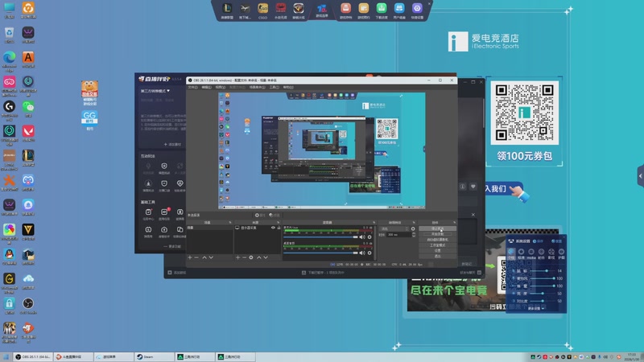
Task: Move the selected source up in OBS
Action: coord(258,257)
